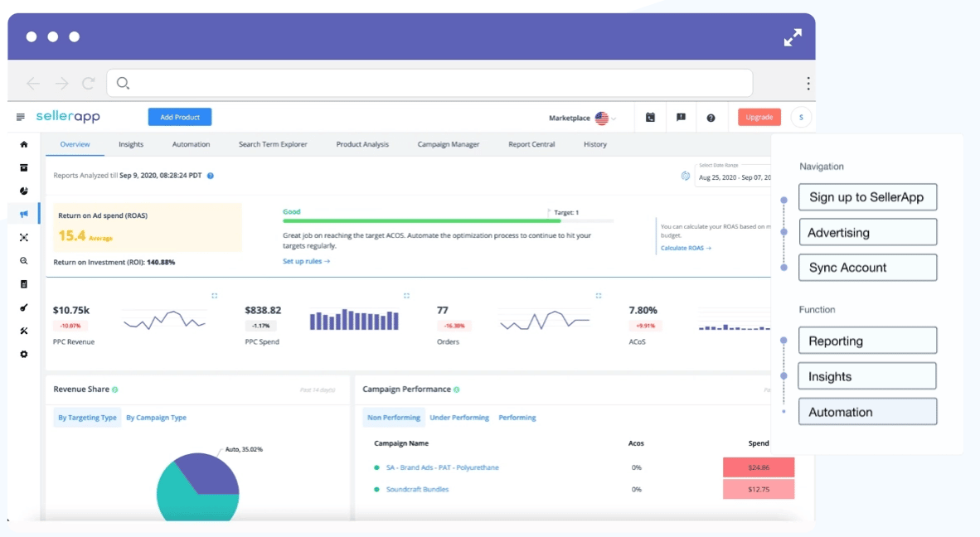This screenshot has height=537, width=980.
Task: Click the crossed-arrows icon in the sidebar
Action: coord(24,237)
